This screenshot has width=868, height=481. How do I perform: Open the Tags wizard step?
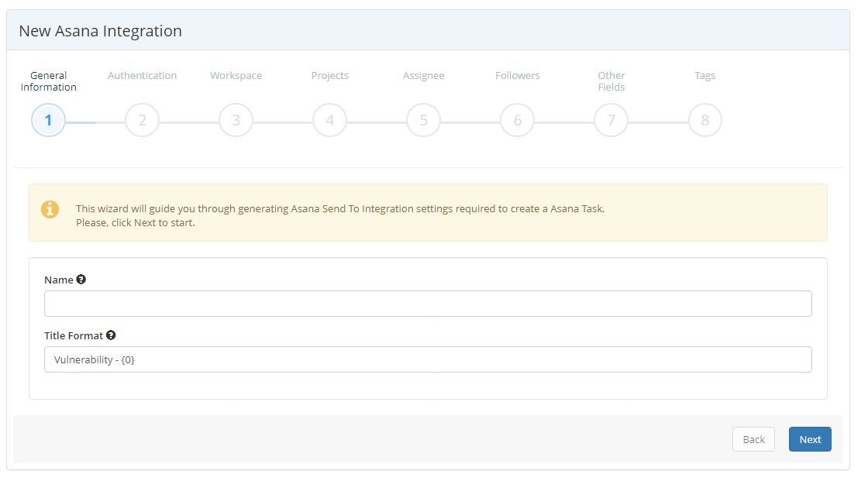click(704, 75)
